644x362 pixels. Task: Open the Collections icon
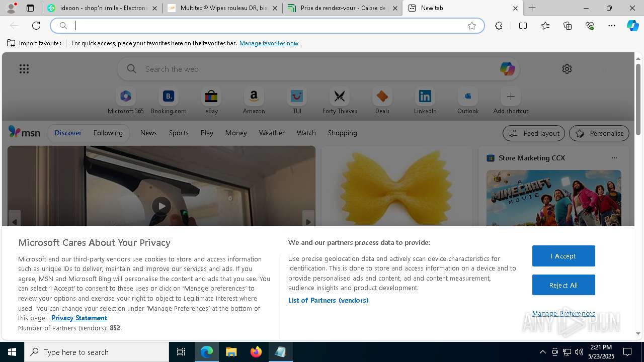(568, 26)
